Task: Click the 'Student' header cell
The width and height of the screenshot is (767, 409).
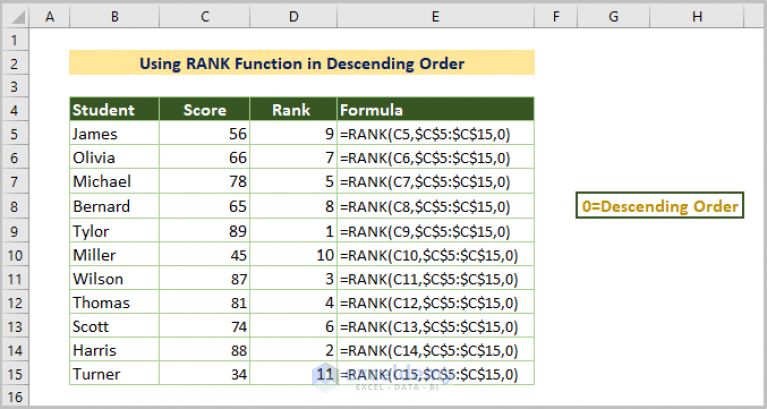Action: tap(114, 109)
